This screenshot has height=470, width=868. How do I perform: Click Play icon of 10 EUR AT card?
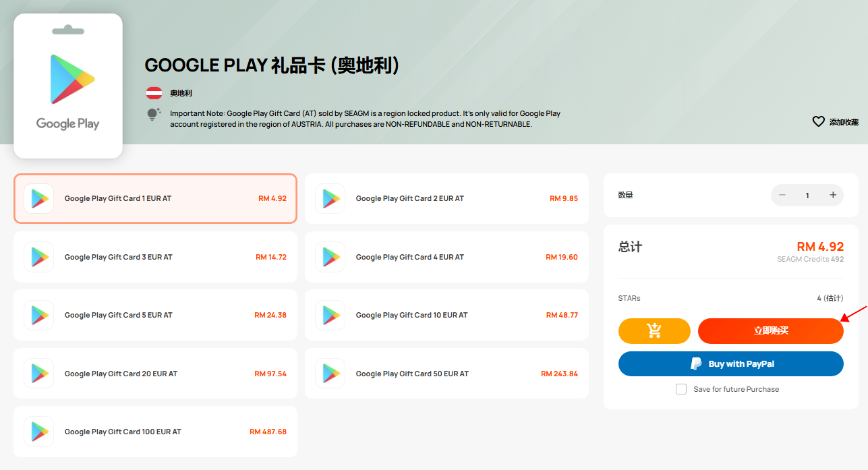330,315
